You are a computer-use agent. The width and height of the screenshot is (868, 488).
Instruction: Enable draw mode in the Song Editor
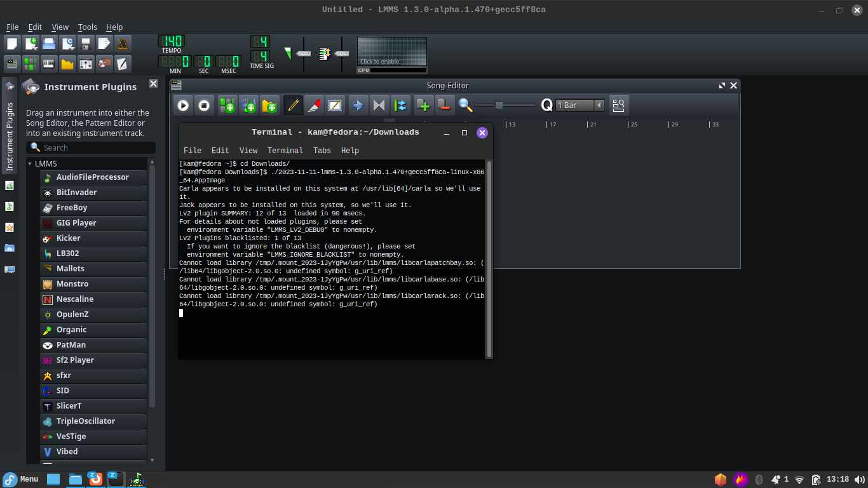point(292,105)
